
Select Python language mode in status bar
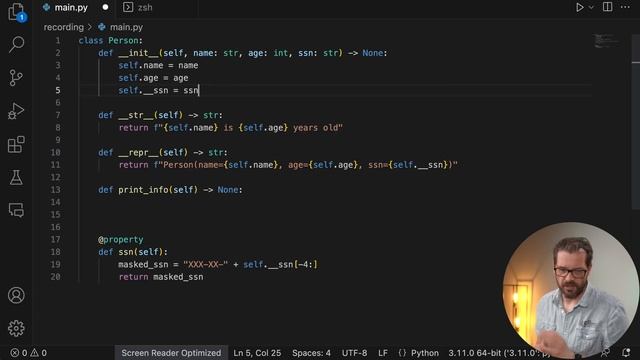(x=424, y=353)
